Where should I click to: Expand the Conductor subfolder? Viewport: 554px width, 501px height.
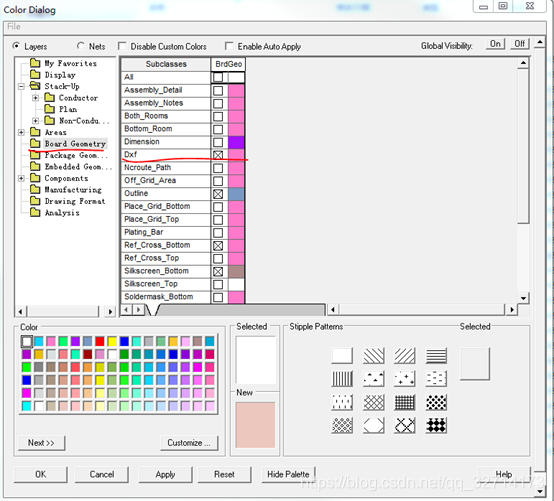(35, 98)
